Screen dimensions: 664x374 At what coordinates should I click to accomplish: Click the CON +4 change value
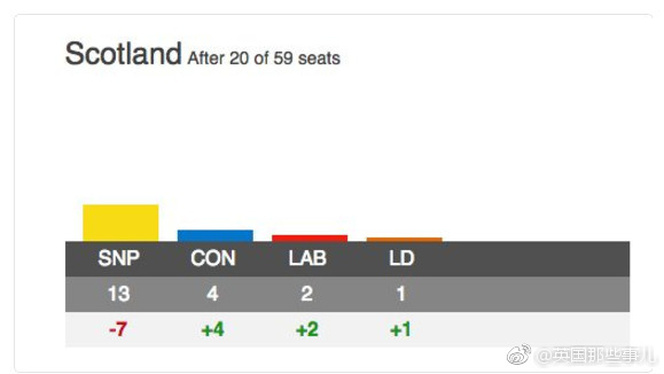213,329
